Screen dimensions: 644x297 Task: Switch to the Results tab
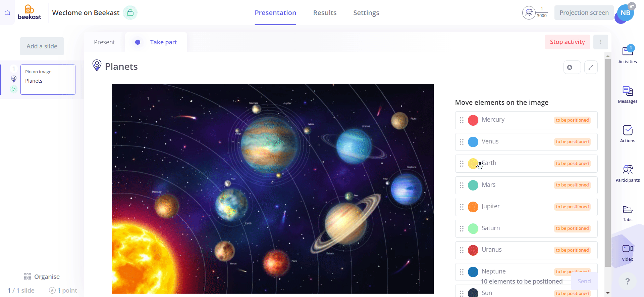(x=325, y=13)
